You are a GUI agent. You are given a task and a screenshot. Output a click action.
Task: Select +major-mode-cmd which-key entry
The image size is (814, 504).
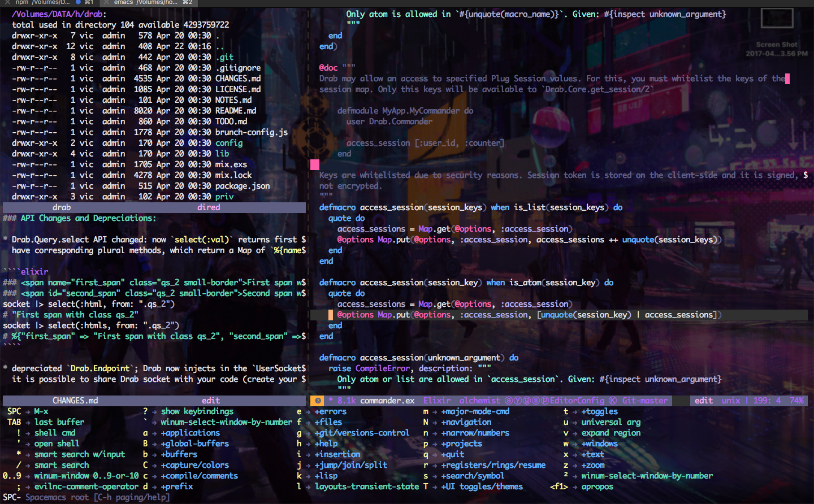(x=475, y=411)
